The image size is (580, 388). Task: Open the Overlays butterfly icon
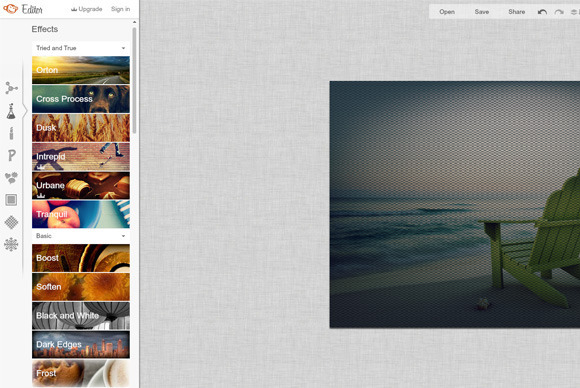11,178
